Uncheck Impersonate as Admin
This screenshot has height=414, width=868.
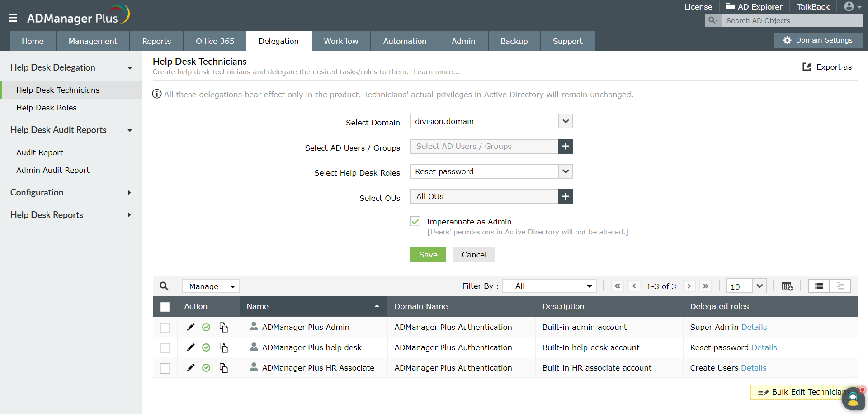(x=415, y=221)
